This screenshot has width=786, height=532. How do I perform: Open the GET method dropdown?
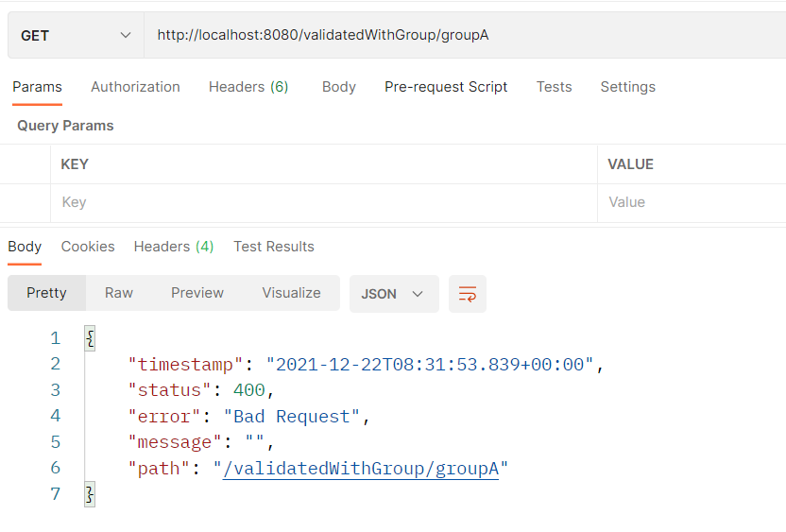click(77, 36)
